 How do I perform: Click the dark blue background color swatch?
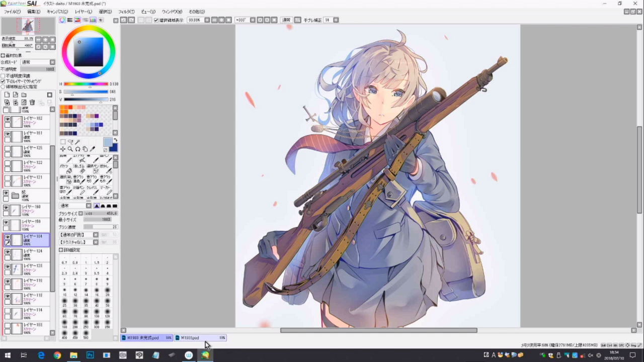(x=113, y=147)
